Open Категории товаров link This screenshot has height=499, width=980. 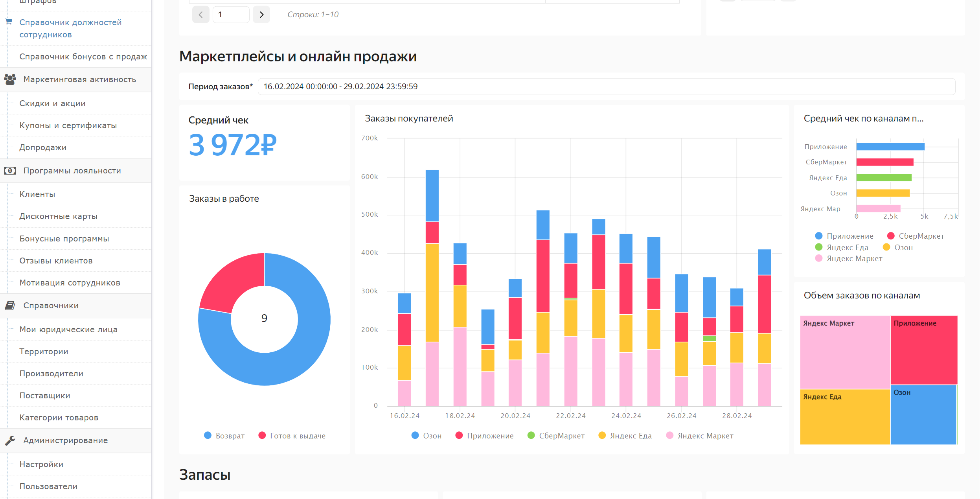coord(59,418)
